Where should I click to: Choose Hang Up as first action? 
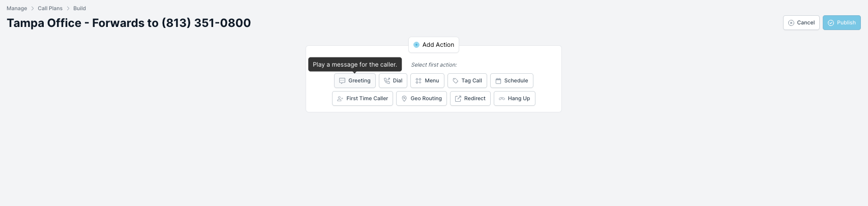pos(515,99)
